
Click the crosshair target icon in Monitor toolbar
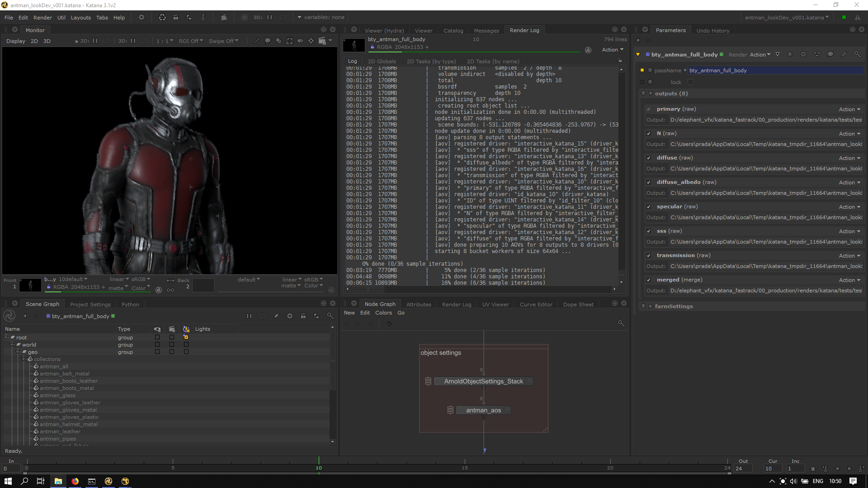311,41
